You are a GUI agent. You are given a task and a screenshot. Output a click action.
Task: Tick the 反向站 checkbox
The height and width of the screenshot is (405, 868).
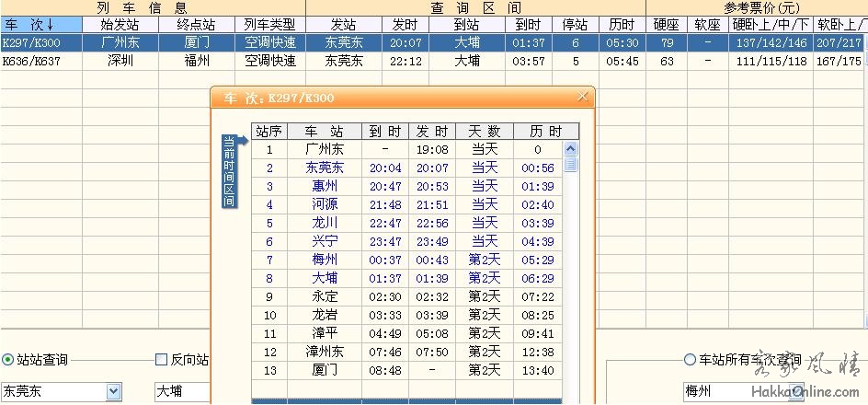click(x=161, y=360)
